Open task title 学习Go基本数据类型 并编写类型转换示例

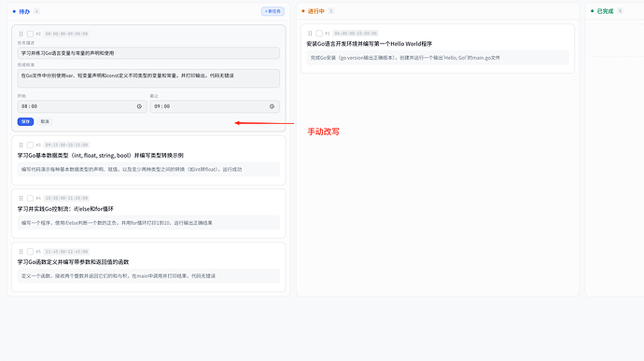coord(100,155)
